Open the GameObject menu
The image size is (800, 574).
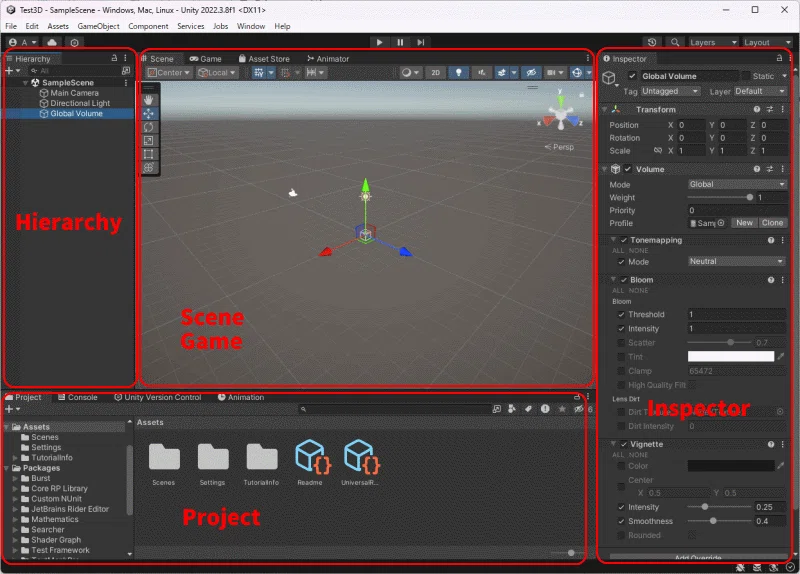pos(98,26)
